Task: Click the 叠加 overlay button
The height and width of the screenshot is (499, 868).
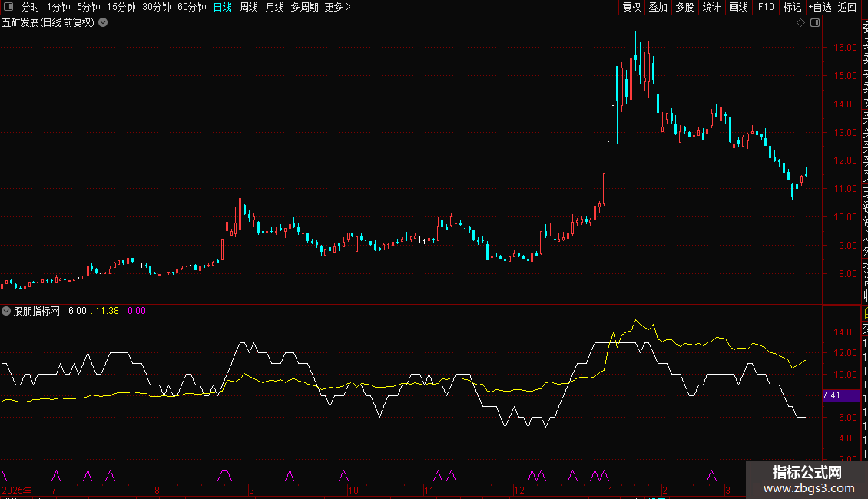Action: click(658, 7)
